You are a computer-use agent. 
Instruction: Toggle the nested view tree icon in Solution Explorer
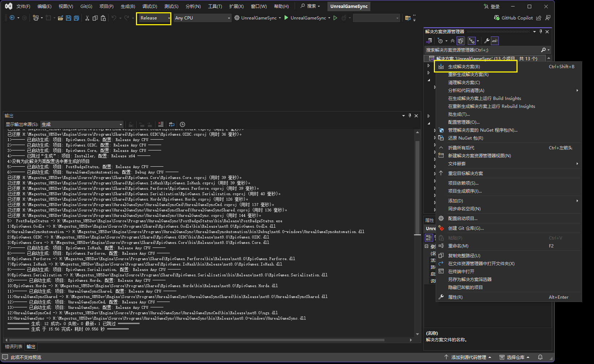coord(471,41)
